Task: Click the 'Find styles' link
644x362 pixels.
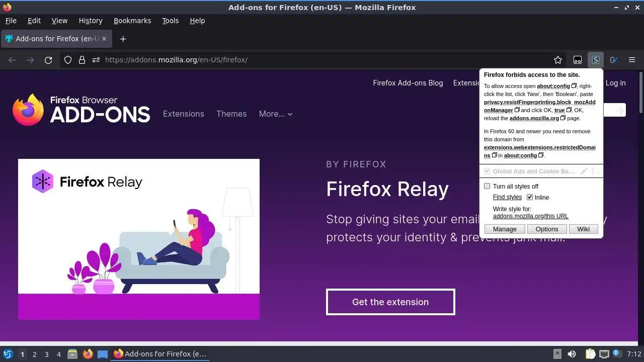Action: click(507, 197)
